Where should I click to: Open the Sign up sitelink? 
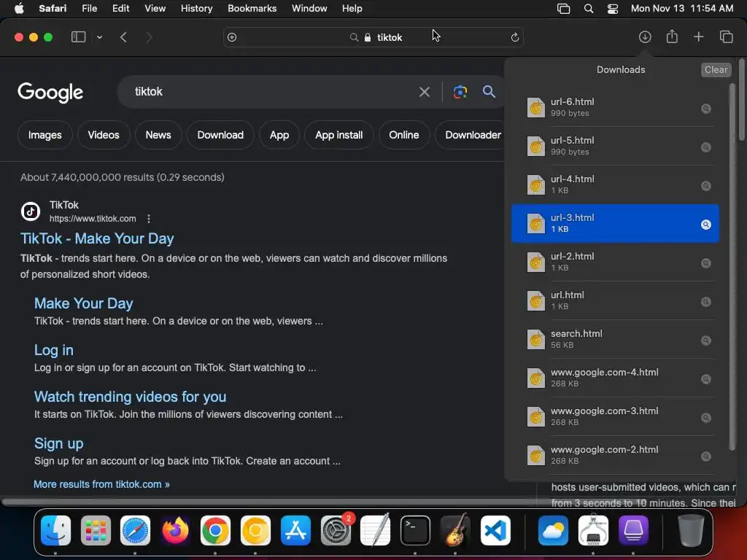58,443
